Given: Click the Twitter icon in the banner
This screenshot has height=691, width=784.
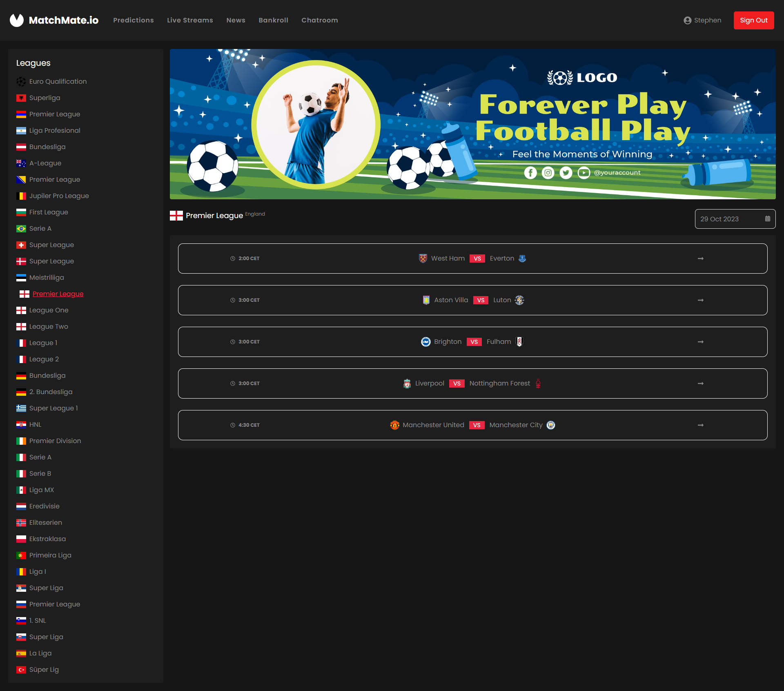Looking at the screenshot, I should pos(566,173).
